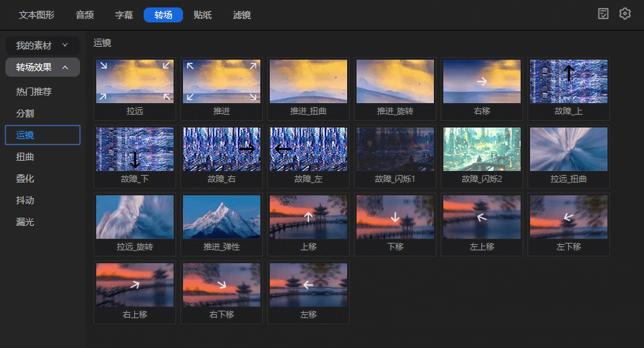
Task: Pick the 推进 transition thumbnail
Action: coord(222,81)
